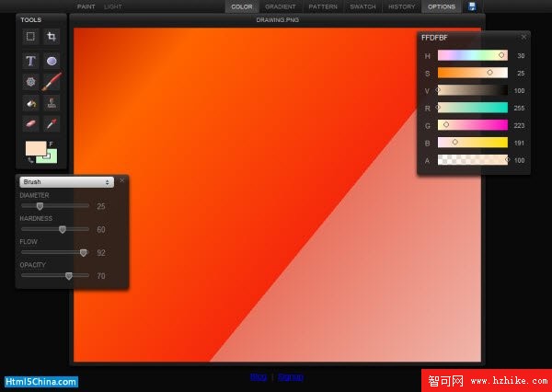Click the save floppy disk icon
The height and width of the screenshot is (392, 552).
(473, 6)
